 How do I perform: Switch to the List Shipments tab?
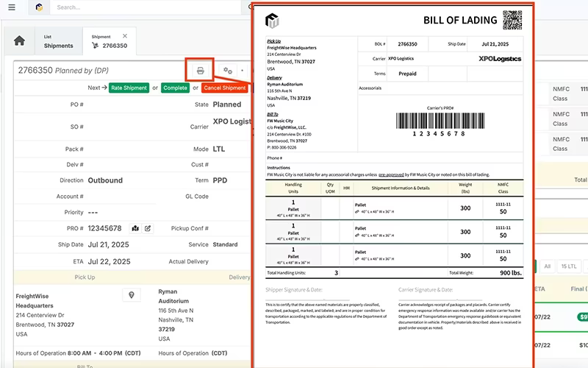pos(59,41)
